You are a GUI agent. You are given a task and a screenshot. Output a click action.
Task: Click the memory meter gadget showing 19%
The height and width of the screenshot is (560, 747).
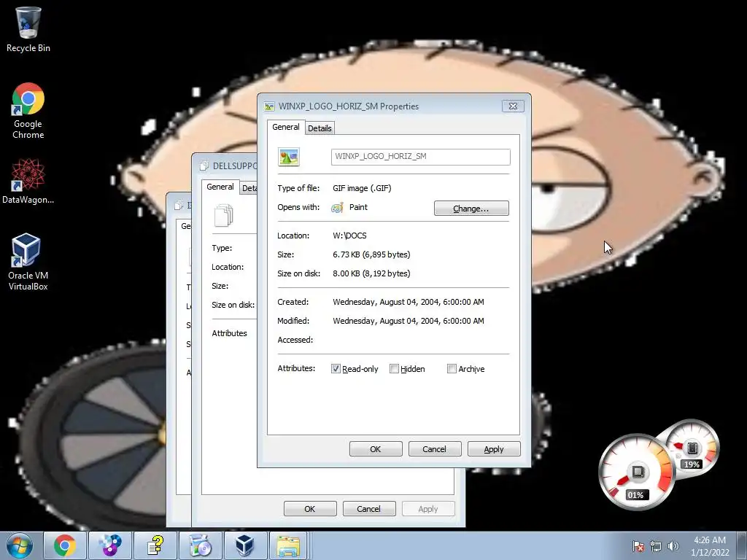[692, 448]
